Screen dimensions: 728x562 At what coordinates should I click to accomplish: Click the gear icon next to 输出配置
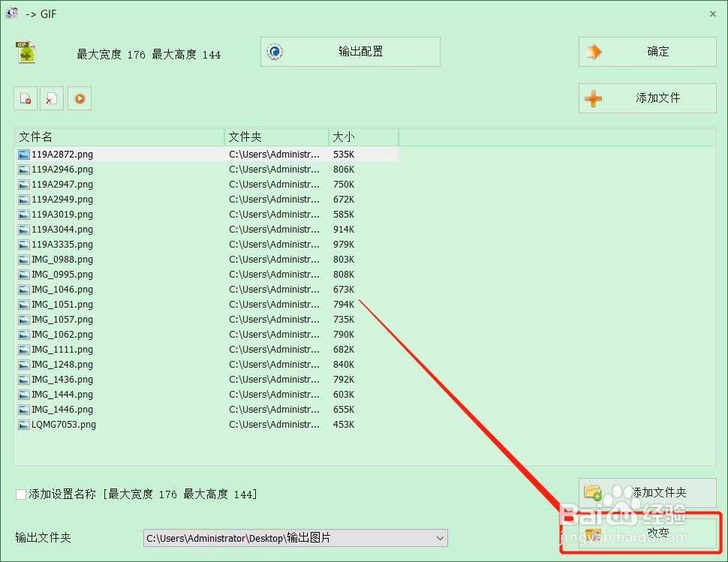pyautogui.click(x=275, y=51)
